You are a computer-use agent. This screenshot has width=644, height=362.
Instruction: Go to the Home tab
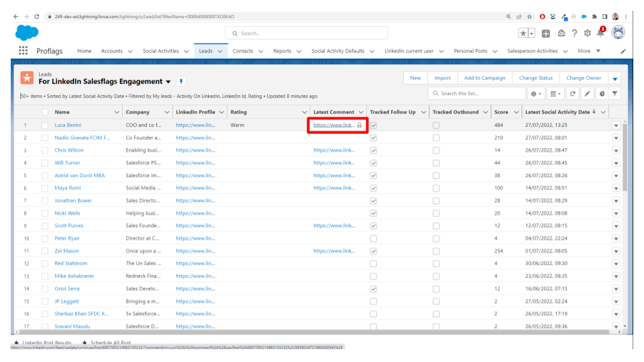pos(85,51)
